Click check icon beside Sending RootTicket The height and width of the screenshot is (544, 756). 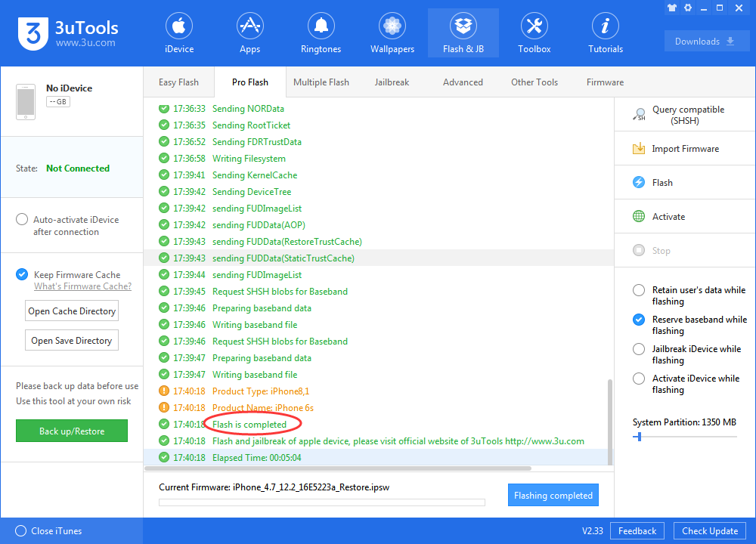click(164, 125)
